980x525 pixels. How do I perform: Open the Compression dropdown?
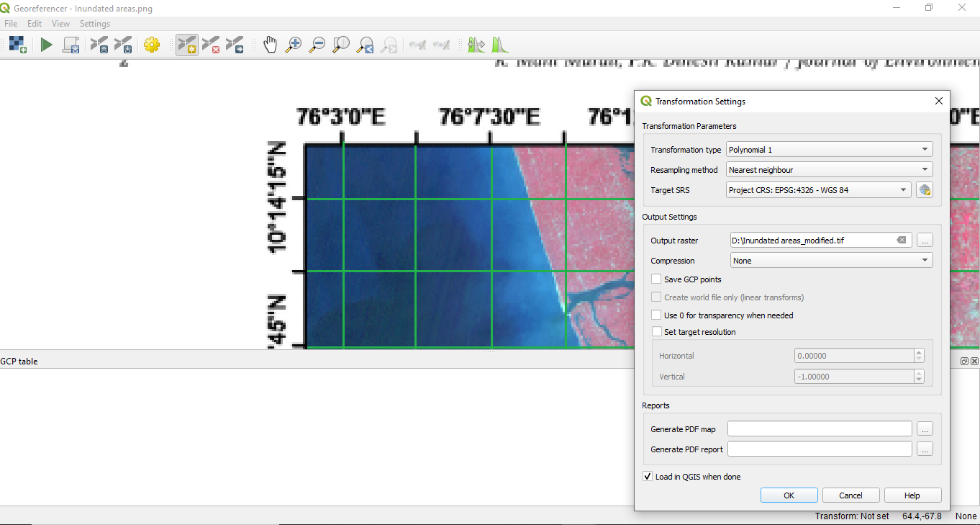(830, 261)
